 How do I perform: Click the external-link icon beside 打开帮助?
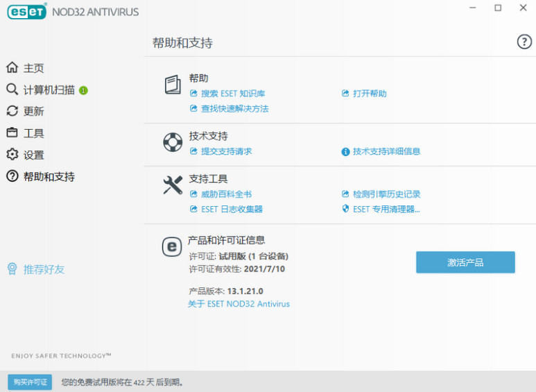click(345, 93)
